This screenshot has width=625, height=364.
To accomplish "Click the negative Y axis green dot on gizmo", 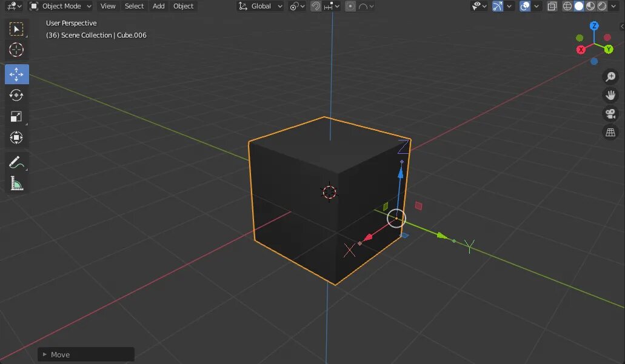I will pos(580,38).
